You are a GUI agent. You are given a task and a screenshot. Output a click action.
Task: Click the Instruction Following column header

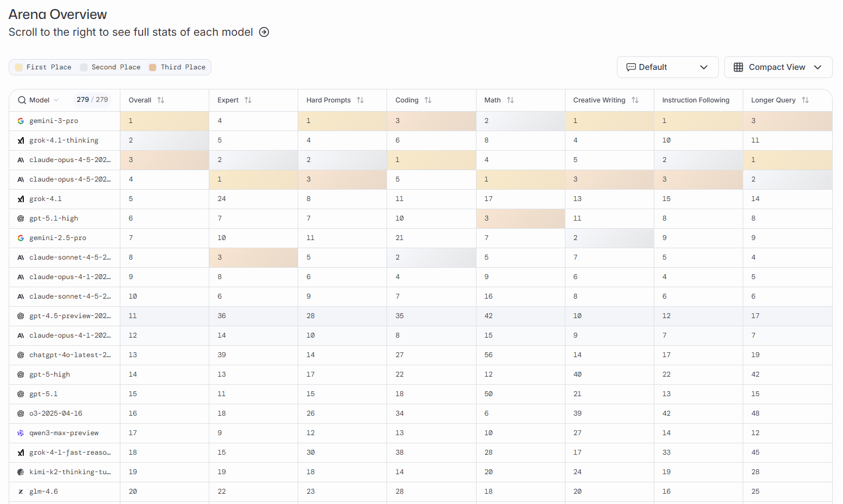pyautogui.click(x=696, y=100)
